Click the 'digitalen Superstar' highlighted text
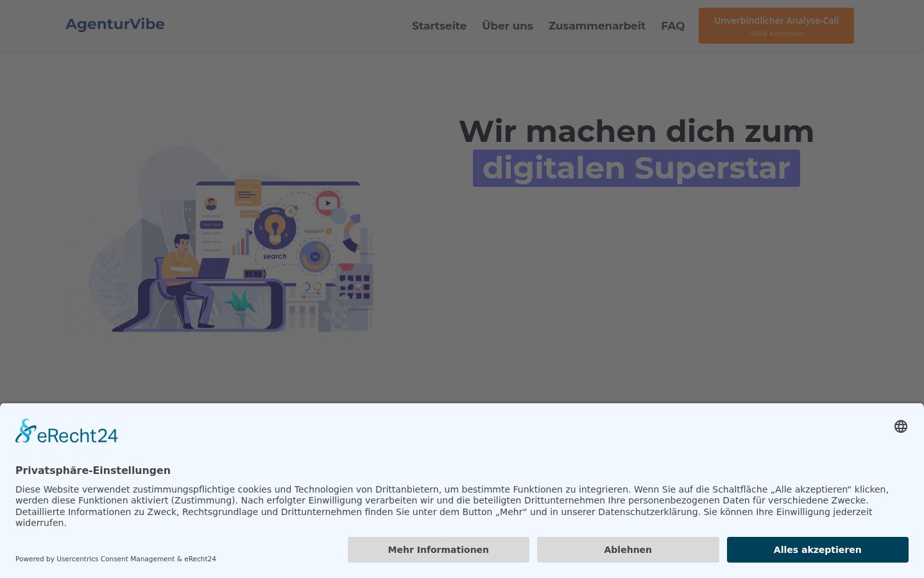The image size is (924, 578). (637, 168)
